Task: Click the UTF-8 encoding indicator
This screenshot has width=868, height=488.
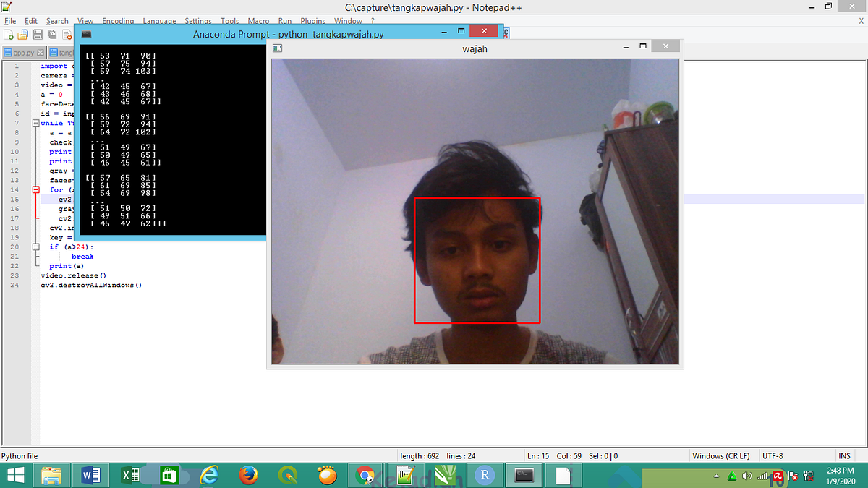Action: click(x=771, y=455)
